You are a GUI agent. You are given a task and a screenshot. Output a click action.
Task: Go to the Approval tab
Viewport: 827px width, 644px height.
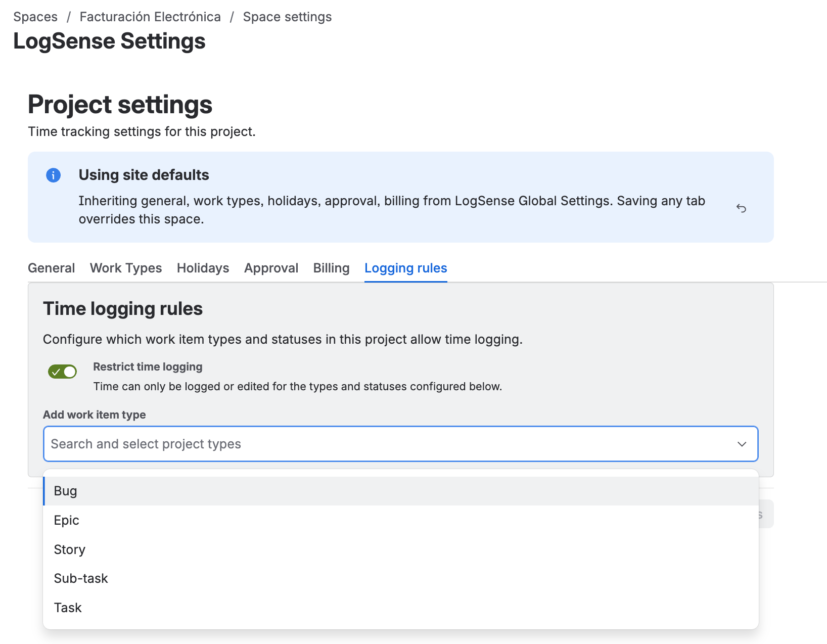coord(271,268)
